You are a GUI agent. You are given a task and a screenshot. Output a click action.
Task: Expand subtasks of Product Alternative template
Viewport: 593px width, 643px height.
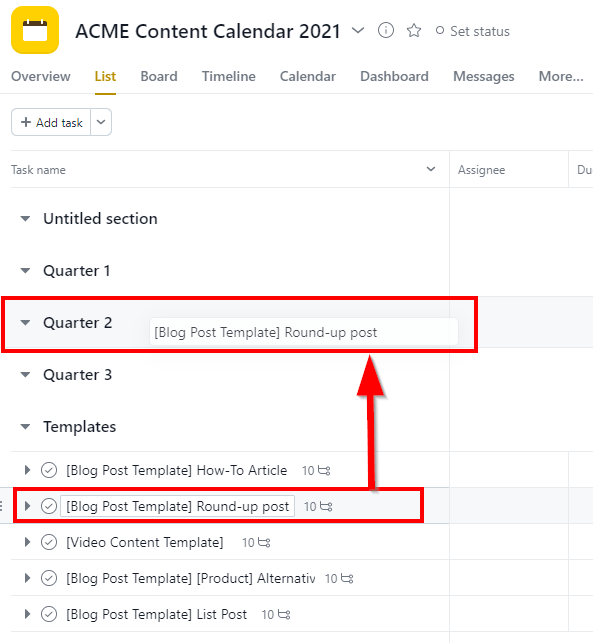click(27, 578)
